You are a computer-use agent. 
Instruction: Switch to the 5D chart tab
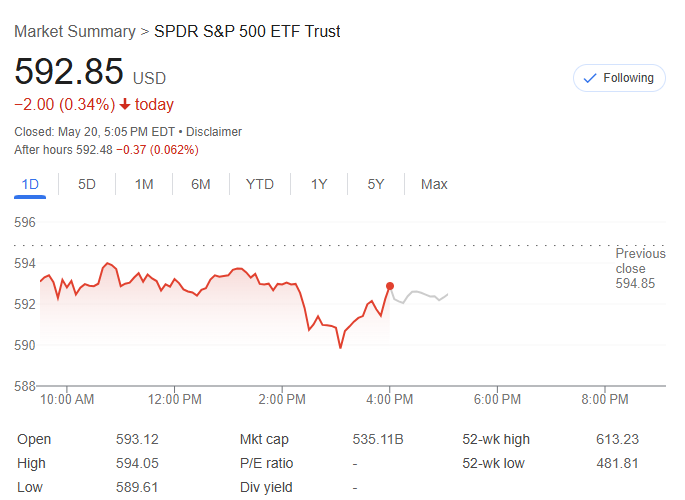87,184
